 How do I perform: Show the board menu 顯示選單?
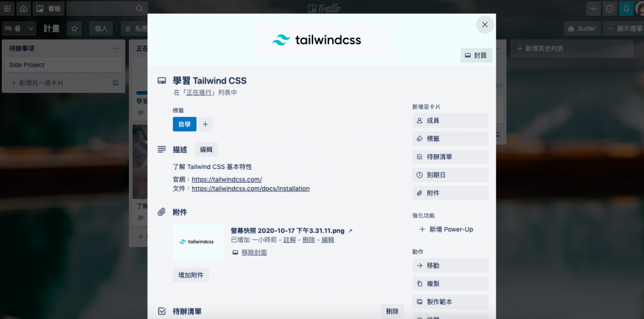[x=624, y=28]
